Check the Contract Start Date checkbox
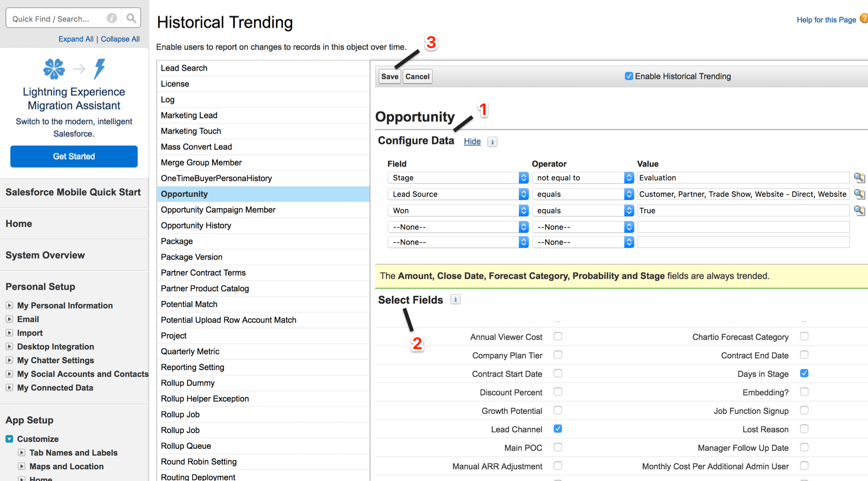This screenshot has height=481, width=868. [x=558, y=373]
